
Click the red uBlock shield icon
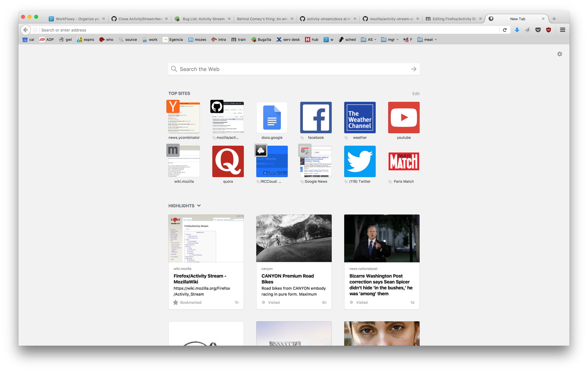click(548, 30)
